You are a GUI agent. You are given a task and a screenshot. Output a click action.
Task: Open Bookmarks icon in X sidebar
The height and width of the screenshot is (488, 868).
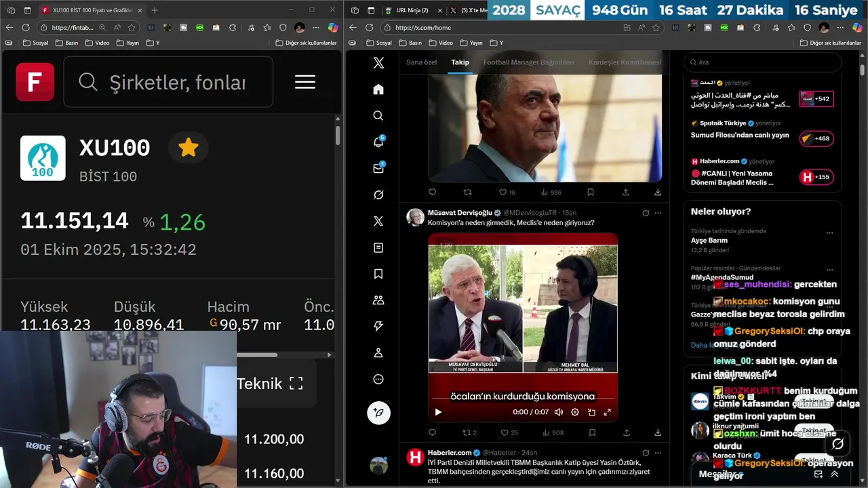378,274
